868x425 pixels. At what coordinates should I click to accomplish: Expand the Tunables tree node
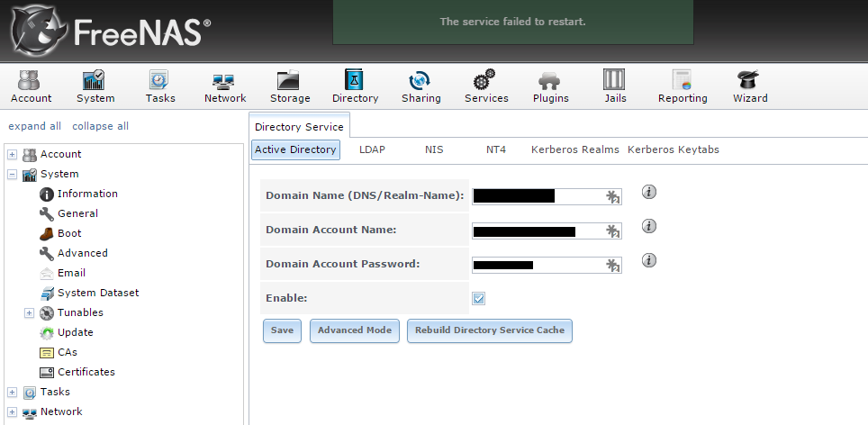30,313
